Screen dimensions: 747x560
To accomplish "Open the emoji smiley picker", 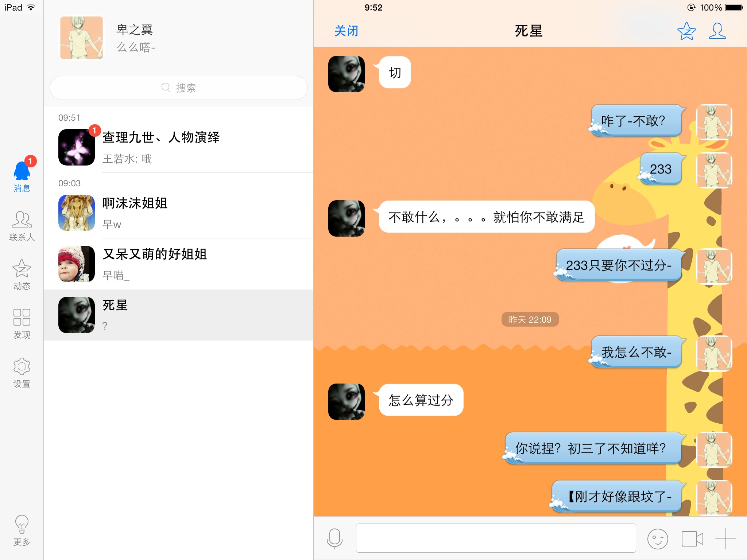I will click(x=657, y=538).
